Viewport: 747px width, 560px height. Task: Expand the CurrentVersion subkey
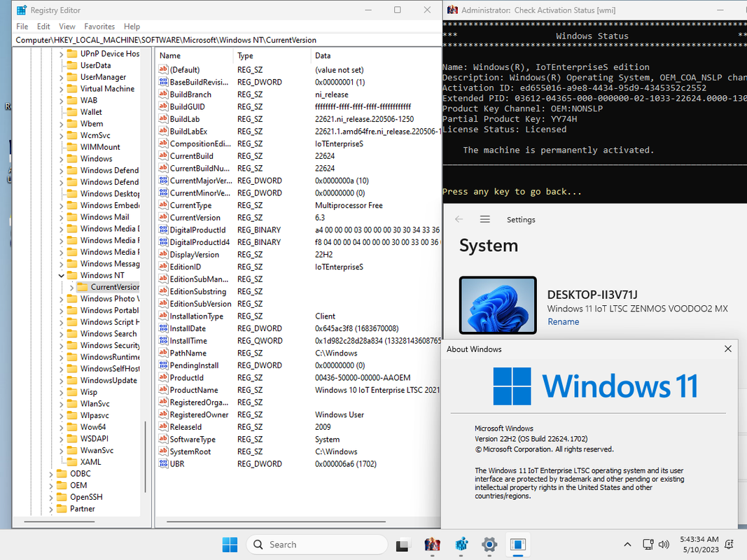point(71,287)
